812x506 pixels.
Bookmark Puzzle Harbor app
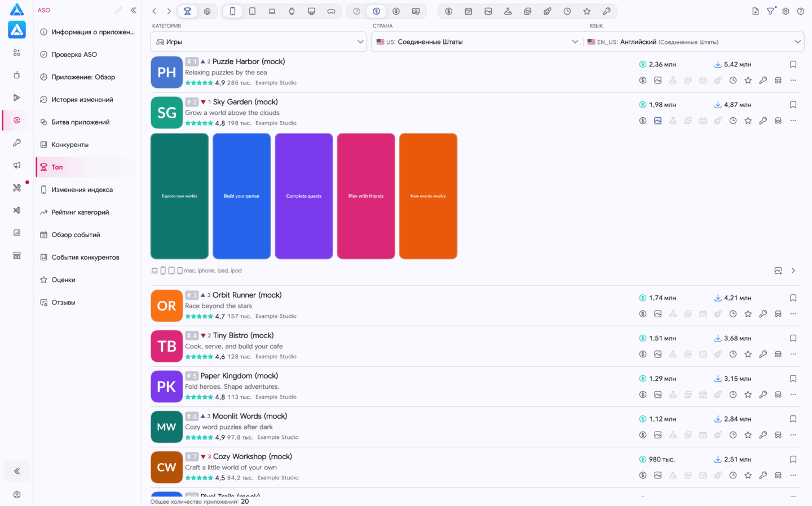(x=793, y=64)
